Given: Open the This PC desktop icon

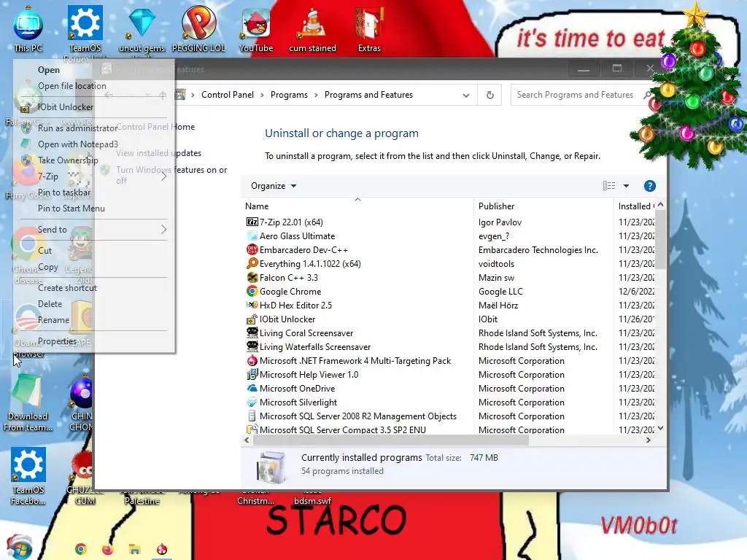Looking at the screenshot, I should tap(28, 28).
